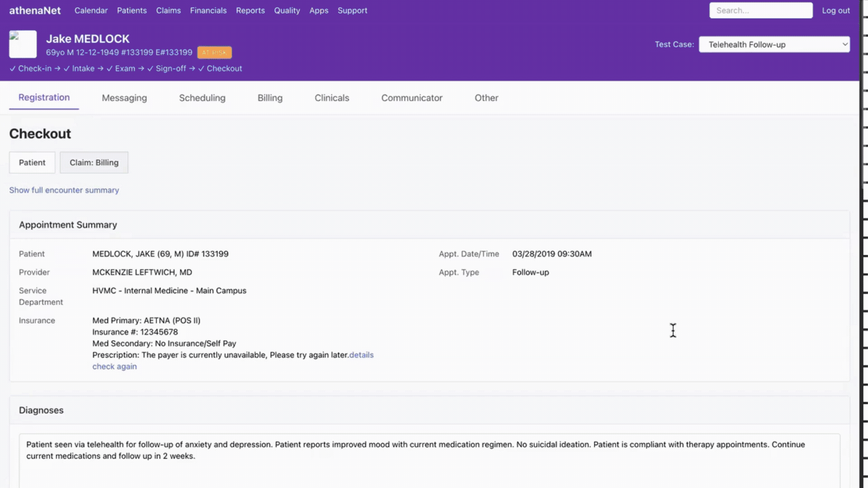Click the Intake checkmark in workflow

(x=66, y=68)
